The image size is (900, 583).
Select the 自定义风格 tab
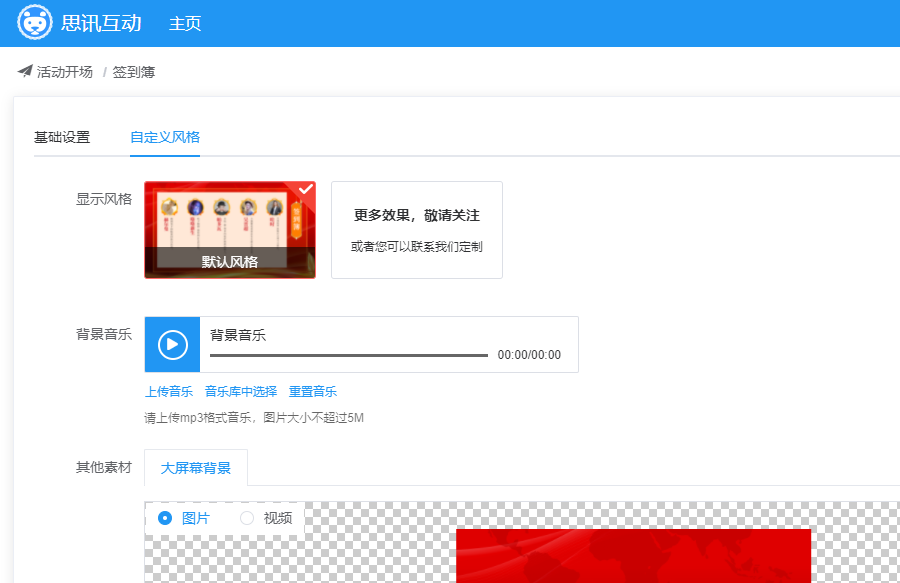coord(165,137)
